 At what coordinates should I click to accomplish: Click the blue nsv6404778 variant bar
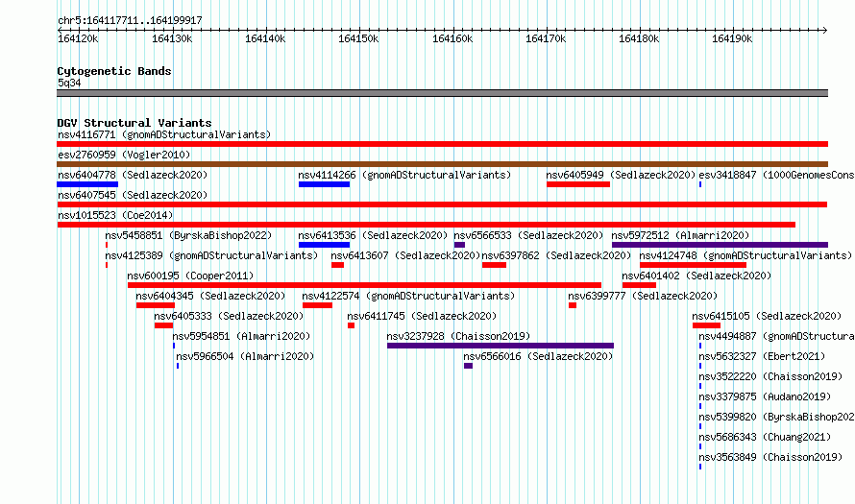pyautogui.click(x=87, y=184)
